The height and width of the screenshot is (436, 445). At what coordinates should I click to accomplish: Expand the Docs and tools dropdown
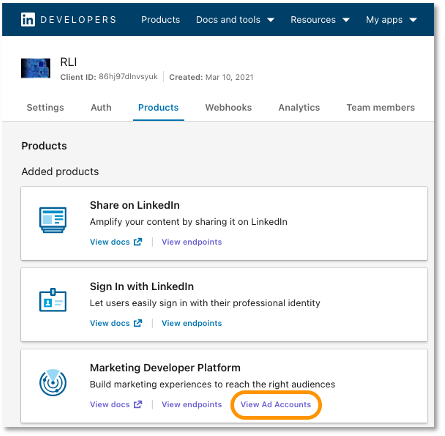click(x=235, y=20)
